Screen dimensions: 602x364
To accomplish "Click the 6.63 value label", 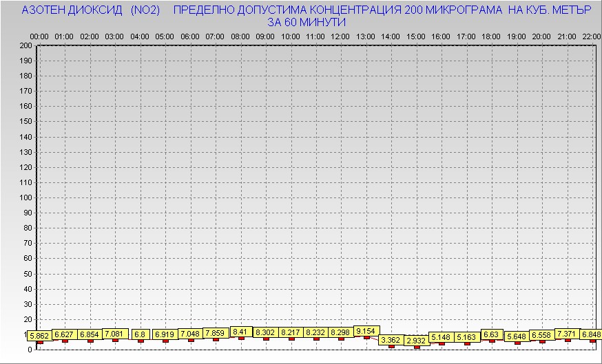I will click(491, 334).
